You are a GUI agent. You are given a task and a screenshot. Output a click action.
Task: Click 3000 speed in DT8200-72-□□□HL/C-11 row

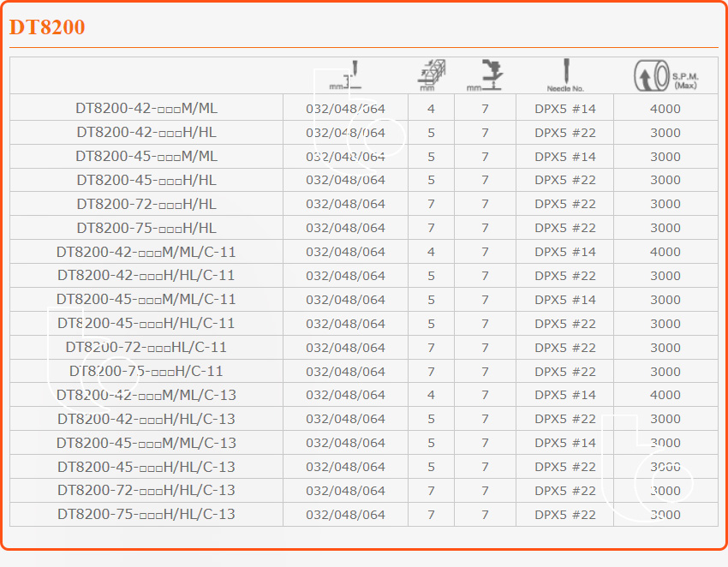click(665, 348)
